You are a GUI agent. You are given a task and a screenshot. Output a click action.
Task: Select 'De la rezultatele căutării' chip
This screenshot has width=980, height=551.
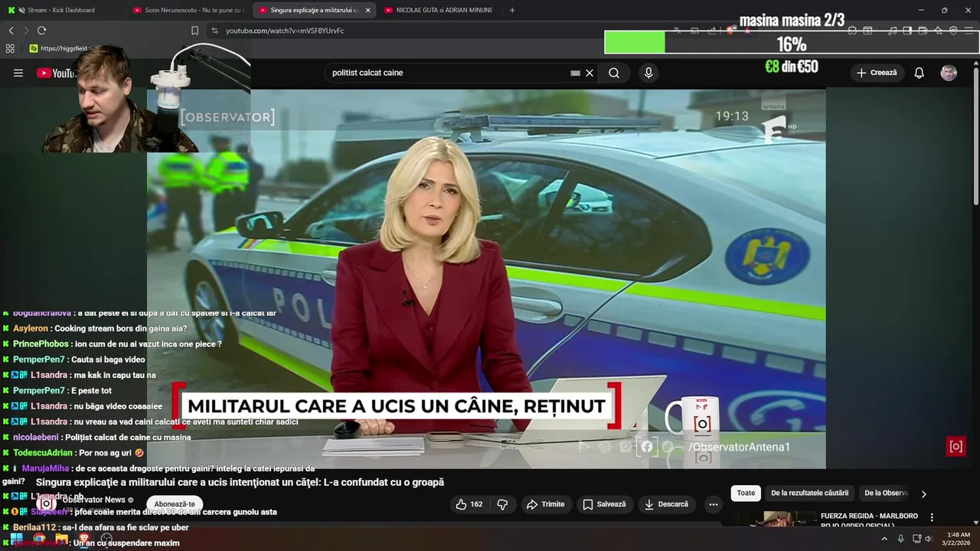pos(809,494)
